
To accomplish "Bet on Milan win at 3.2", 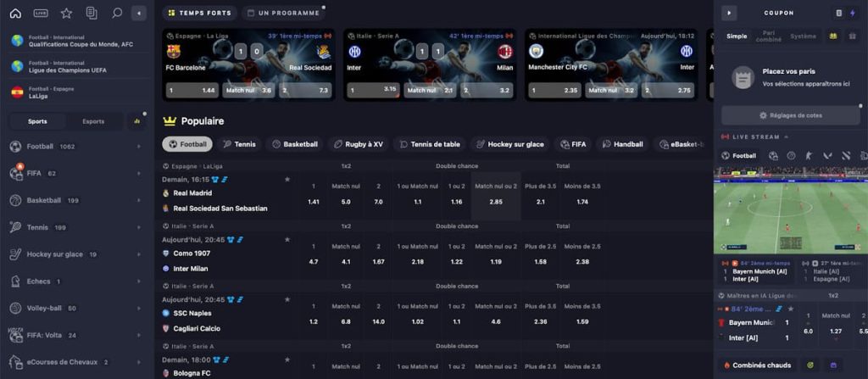I will click(485, 91).
